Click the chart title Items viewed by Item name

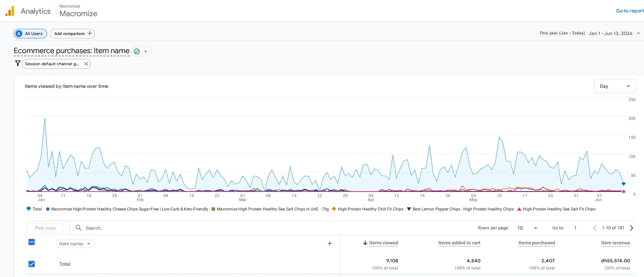pos(66,86)
